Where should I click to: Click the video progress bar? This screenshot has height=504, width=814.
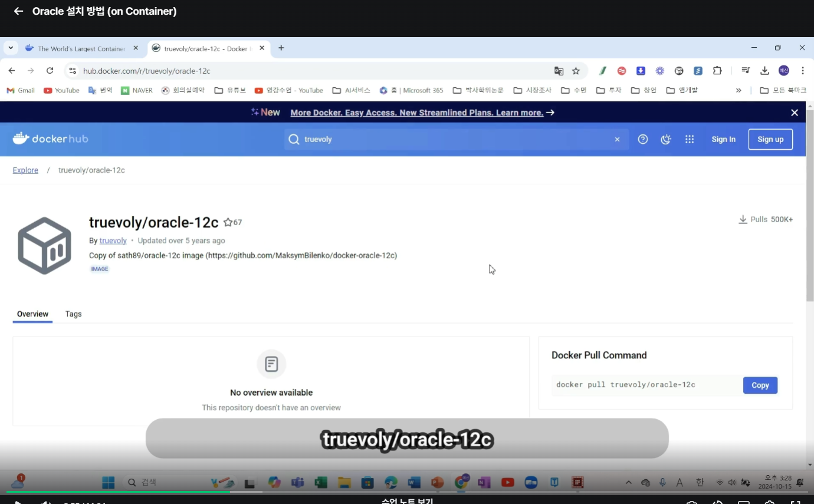[x=407, y=492]
